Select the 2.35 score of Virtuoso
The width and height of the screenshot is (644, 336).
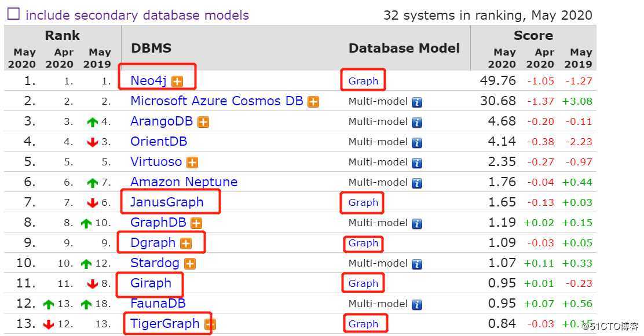502,162
